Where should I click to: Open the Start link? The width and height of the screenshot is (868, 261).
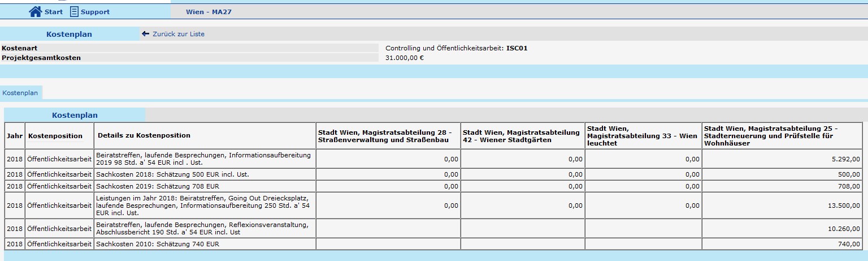(x=53, y=12)
